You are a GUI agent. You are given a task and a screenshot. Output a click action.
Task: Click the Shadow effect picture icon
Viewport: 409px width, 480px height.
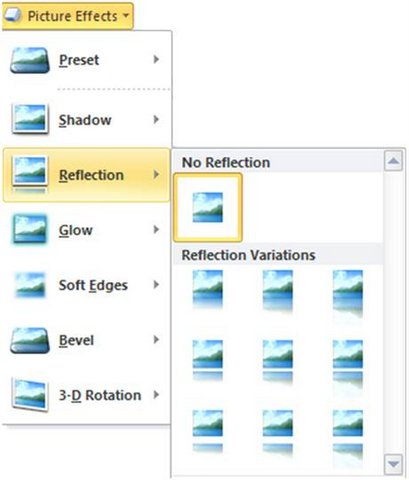click(x=30, y=119)
